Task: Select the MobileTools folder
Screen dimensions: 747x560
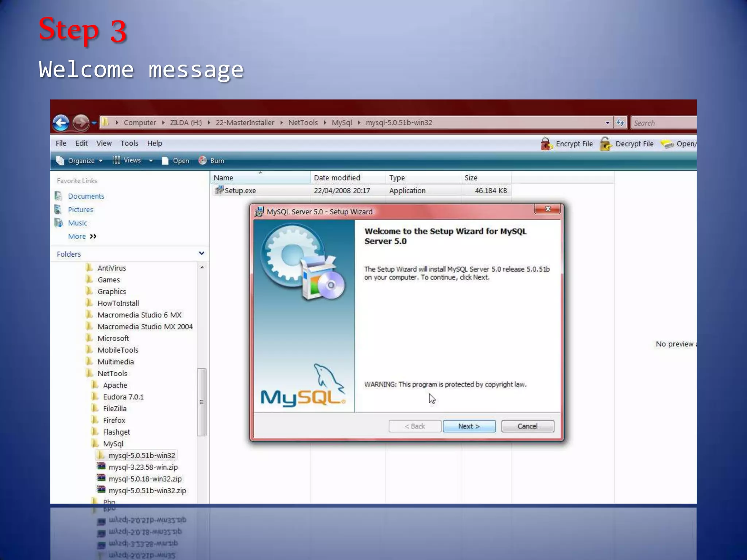Action: tap(118, 350)
